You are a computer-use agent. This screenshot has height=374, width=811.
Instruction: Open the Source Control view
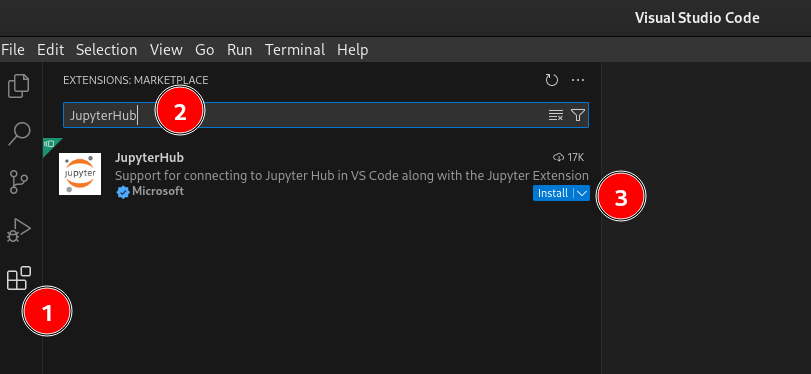19,181
